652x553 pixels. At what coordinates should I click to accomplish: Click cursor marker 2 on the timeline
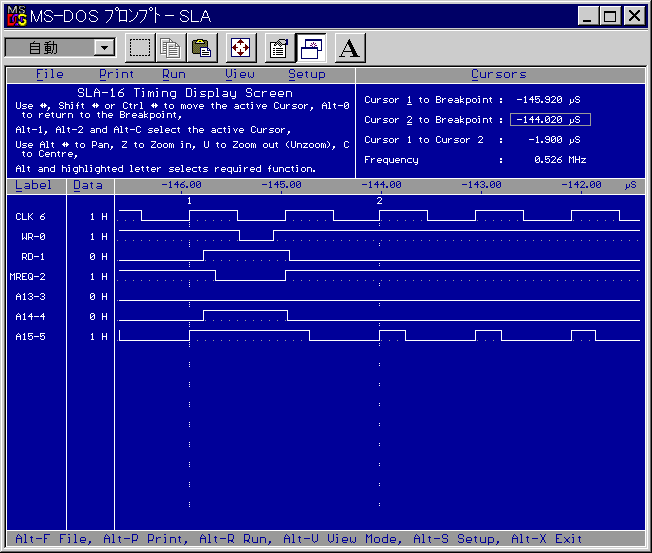(379, 201)
